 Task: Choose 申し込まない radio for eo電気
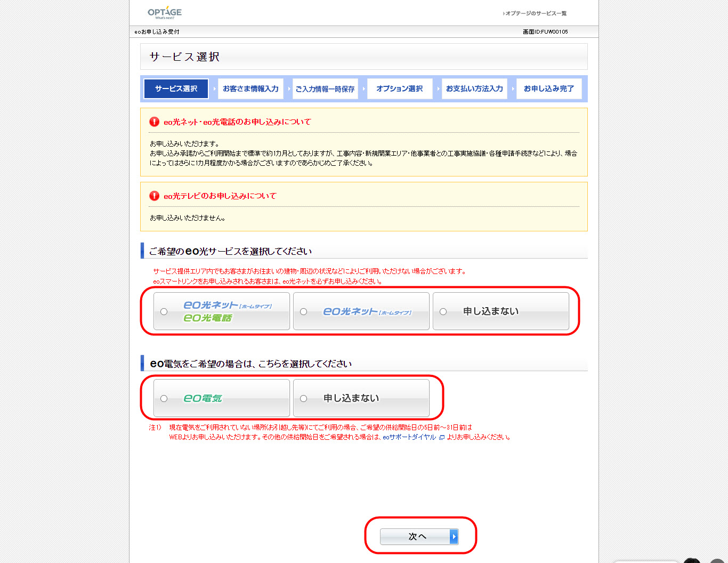tap(303, 399)
